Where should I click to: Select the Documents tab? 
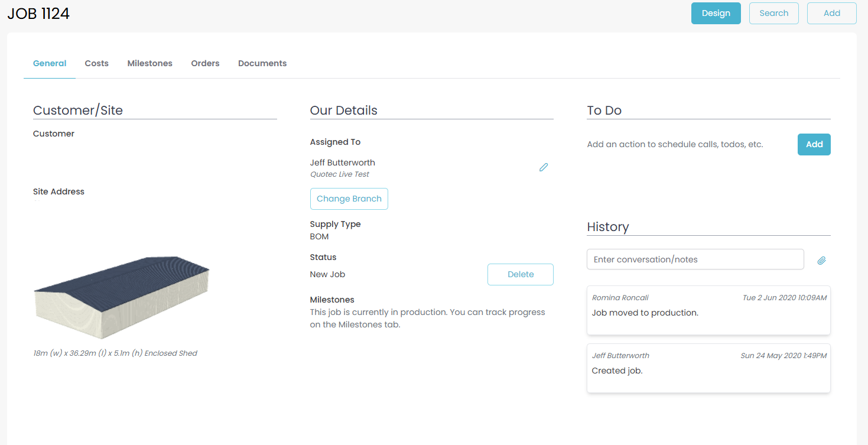(262, 63)
